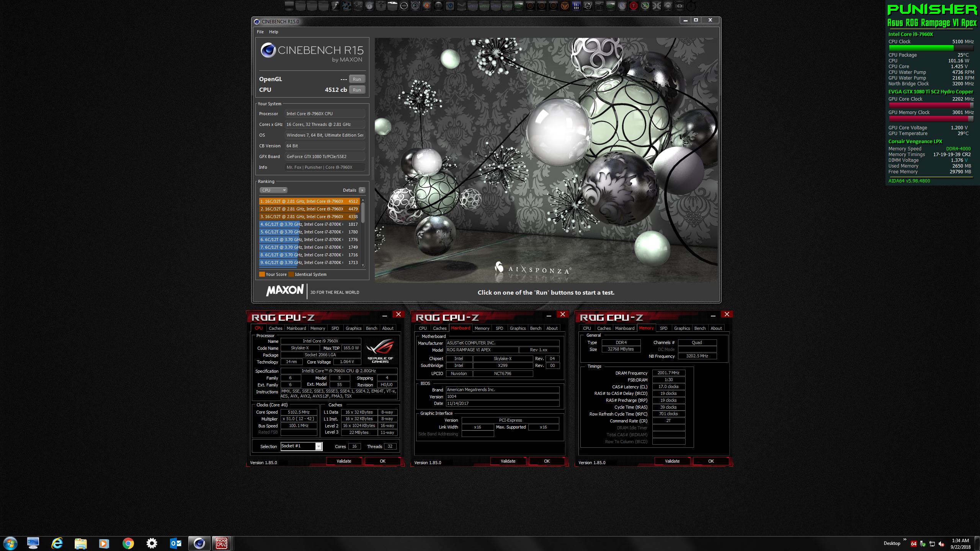Click the taskbar clock 1:34 AM
This screenshot has height=551, width=980.
(x=960, y=541)
